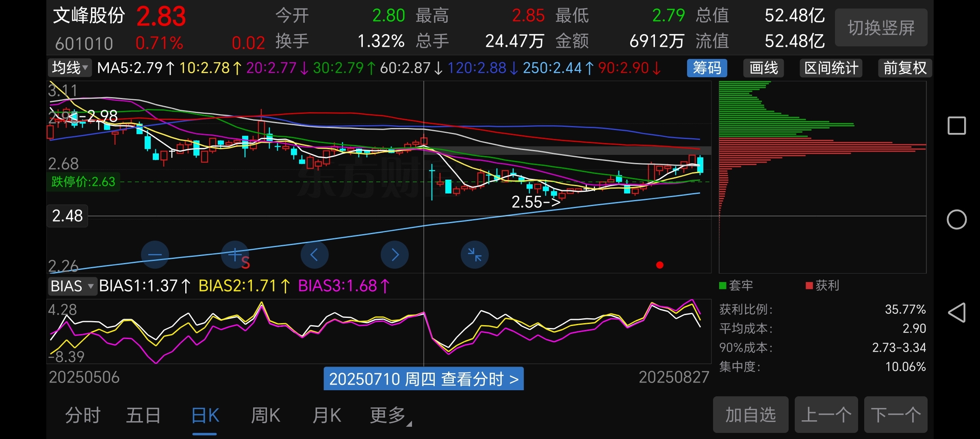980x439 pixels.
Task: Tap the 2.55-> low price annotation
Action: (536, 202)
